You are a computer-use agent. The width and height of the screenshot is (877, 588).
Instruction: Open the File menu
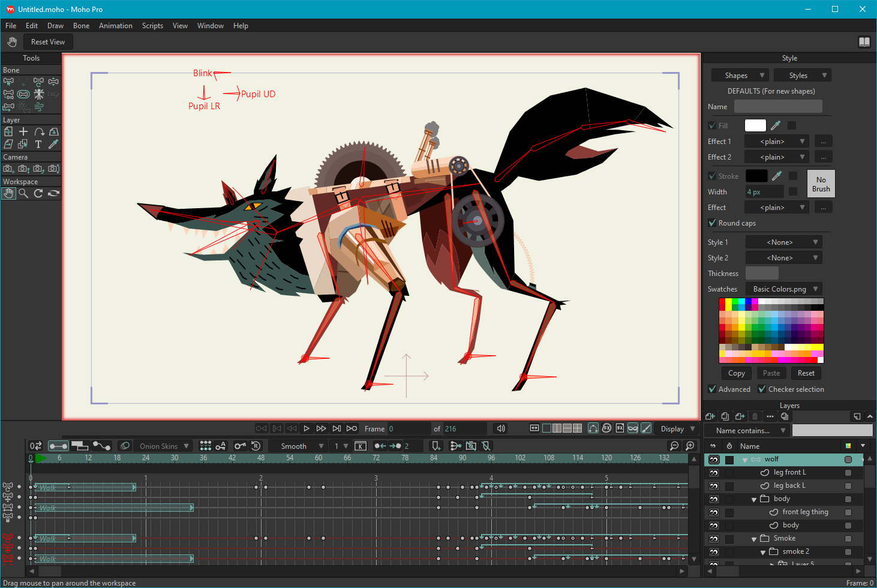click(x=11, y=26)
